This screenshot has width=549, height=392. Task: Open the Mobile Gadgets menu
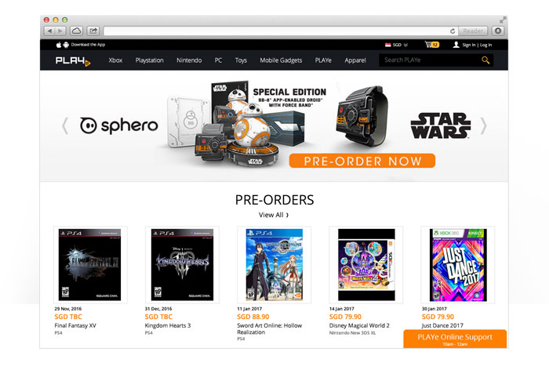281,60
